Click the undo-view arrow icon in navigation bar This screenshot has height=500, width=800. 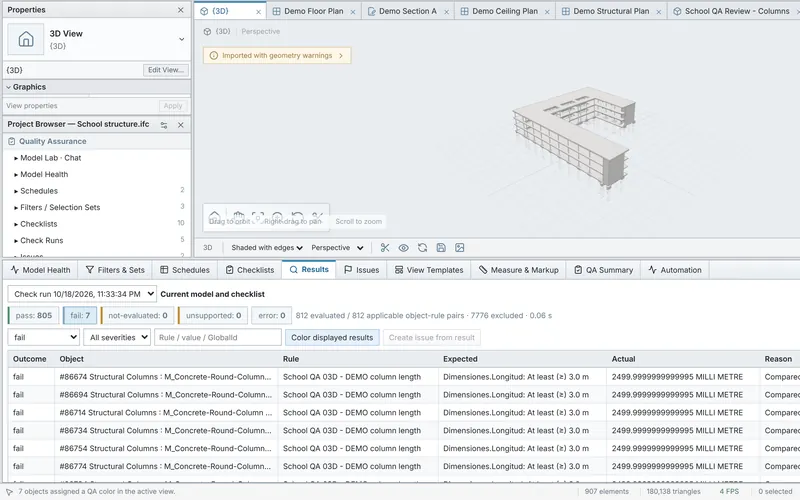297,216
